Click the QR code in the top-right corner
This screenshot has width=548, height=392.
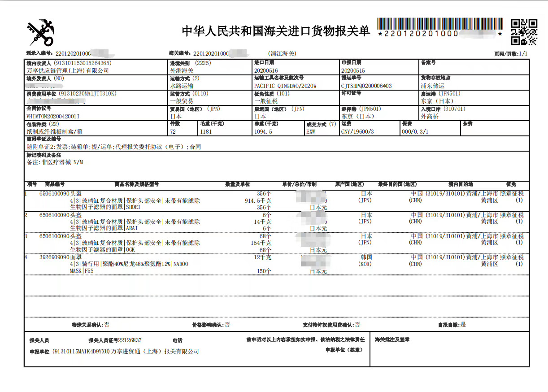click(523, 31)
